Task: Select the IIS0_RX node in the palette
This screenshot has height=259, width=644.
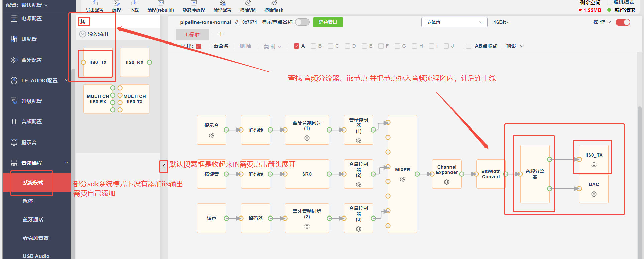Action: pos(135,62)
